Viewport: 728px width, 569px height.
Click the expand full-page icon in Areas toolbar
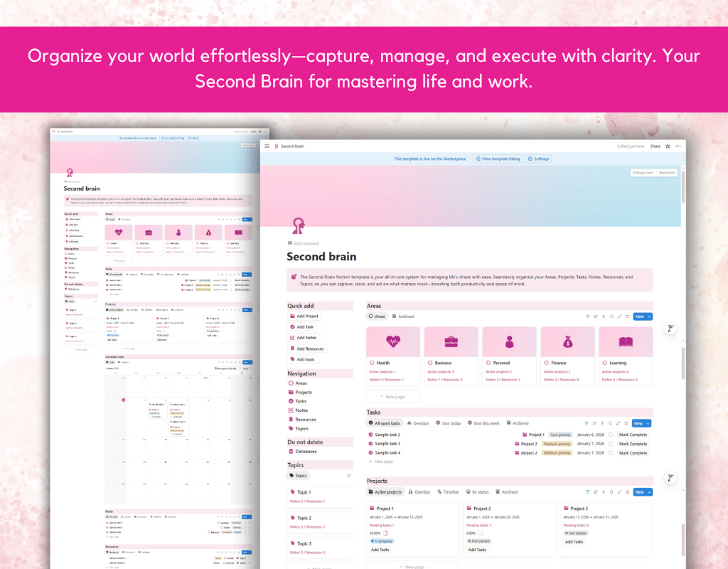(619, 317)
